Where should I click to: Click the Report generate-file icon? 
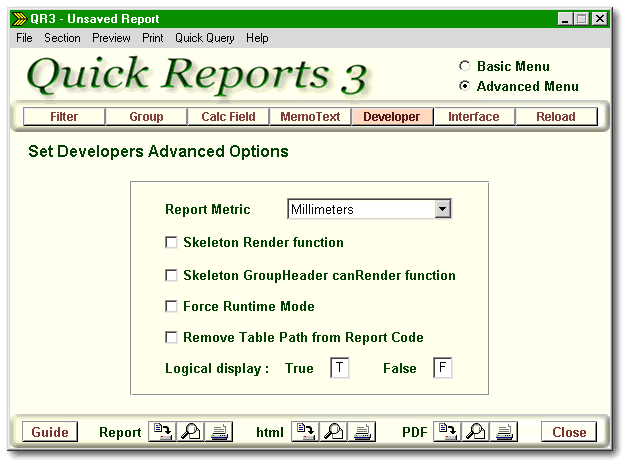tap(163, 432)
